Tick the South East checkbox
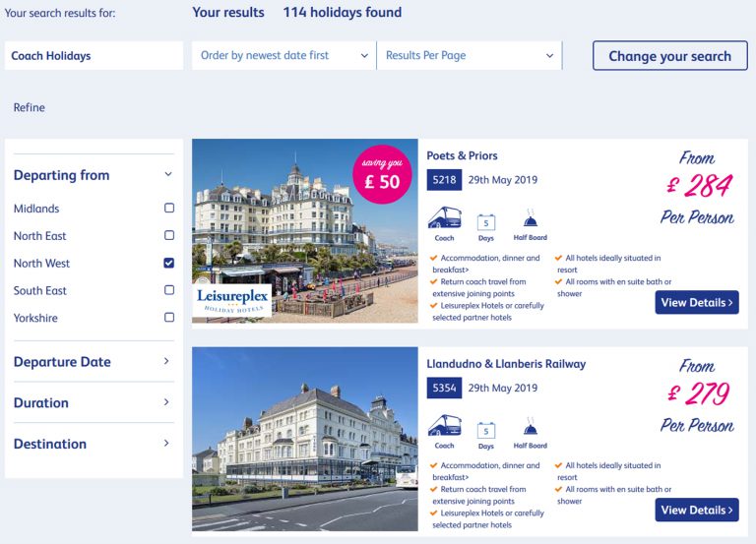The image size is (756, 544). tap(169, 289)
